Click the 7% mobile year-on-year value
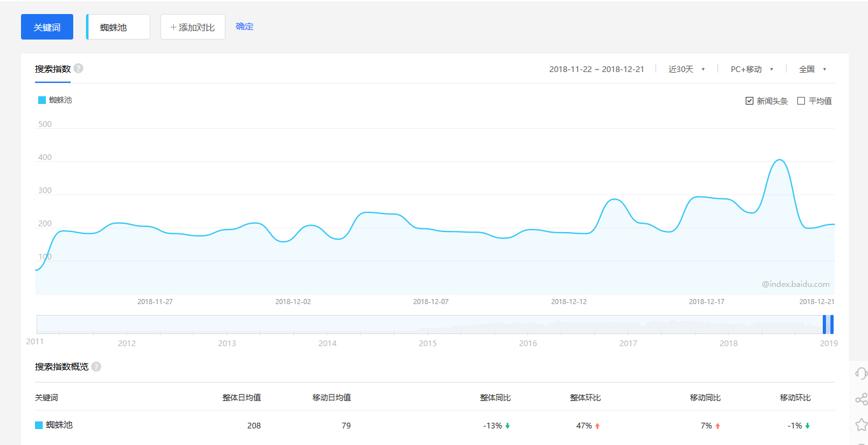Image resolution: width=868 pixels, height=445 pixels. coord(707,426)
